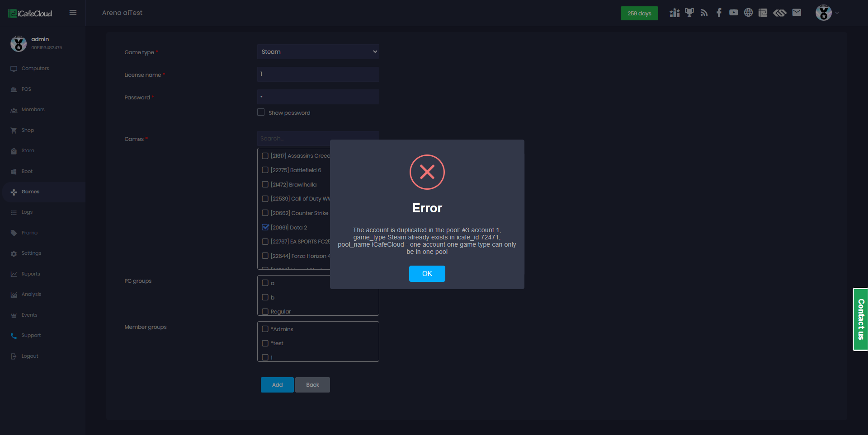Click the Games search box
This screenshot has width=868, height=435.
pos(318,139)
